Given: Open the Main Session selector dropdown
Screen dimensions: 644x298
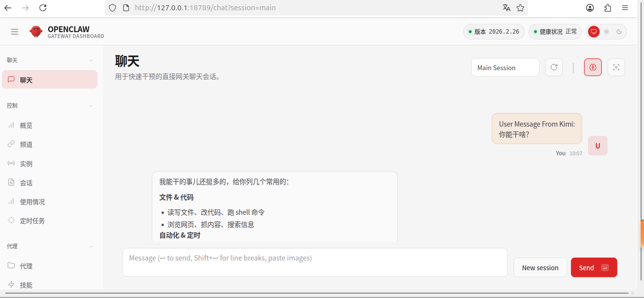Looking at the screenshot, I should 505,67.
